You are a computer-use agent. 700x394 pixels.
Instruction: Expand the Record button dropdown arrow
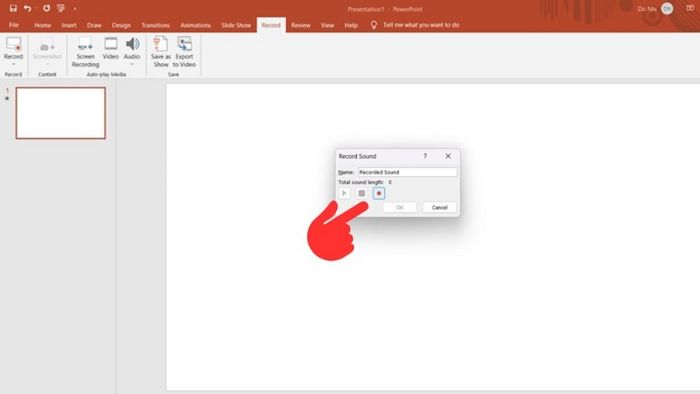point(13,65)
